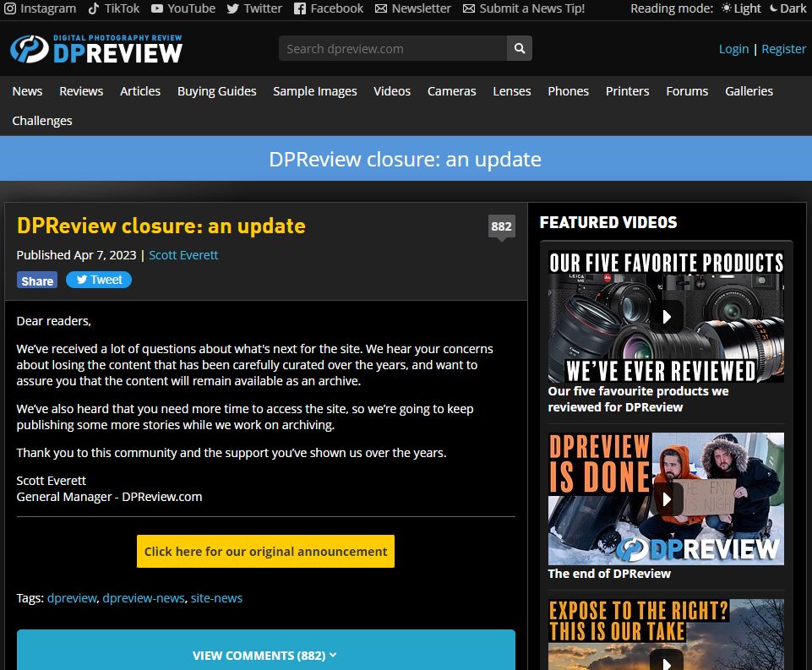Open the Galleries menu item
This screenshot has width=812, height=670.
click(749, 91)
